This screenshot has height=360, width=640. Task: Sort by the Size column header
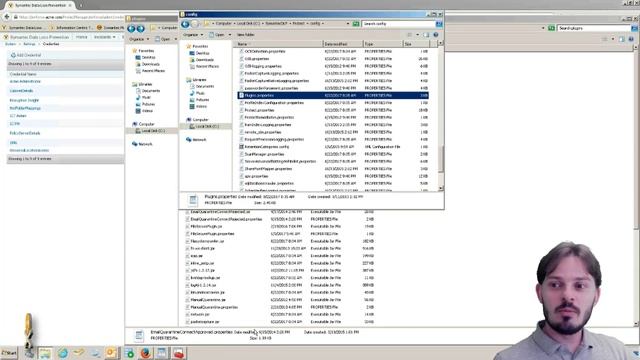coord(416,44)
